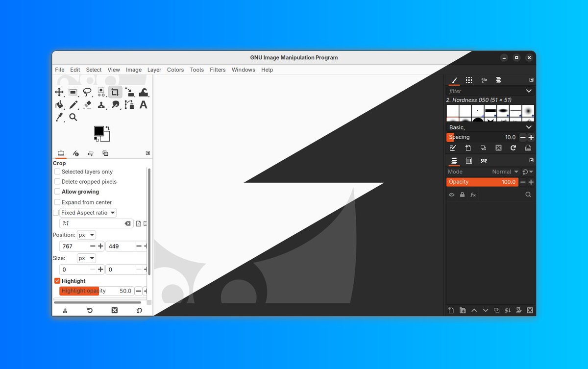This screenshot has width=588, height=369.
Task: Set black foreground color swatch
Action: point(99,131)
